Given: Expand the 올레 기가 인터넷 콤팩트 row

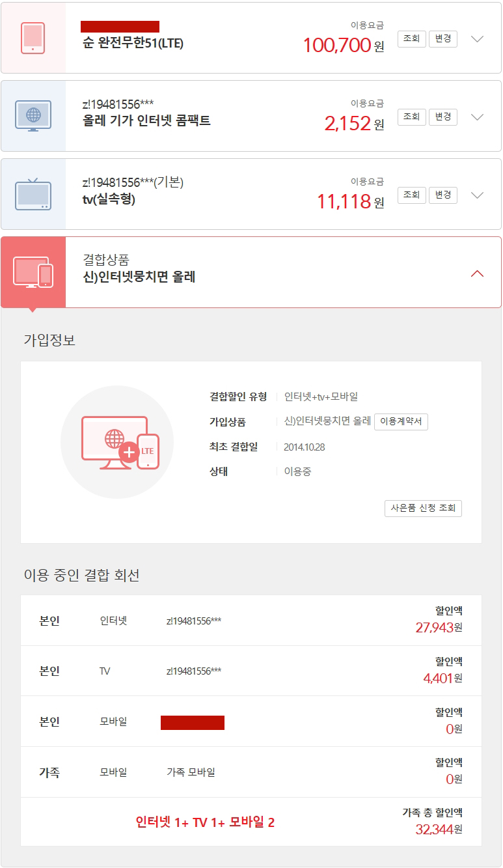Looking at the screenshot, I should pyautogui.click(x=477, y=117).
